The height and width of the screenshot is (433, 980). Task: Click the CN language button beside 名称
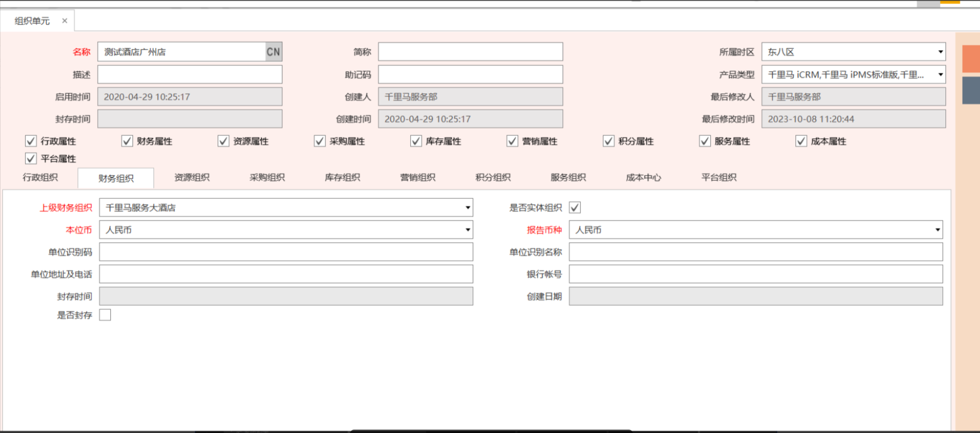pos(273,52)
